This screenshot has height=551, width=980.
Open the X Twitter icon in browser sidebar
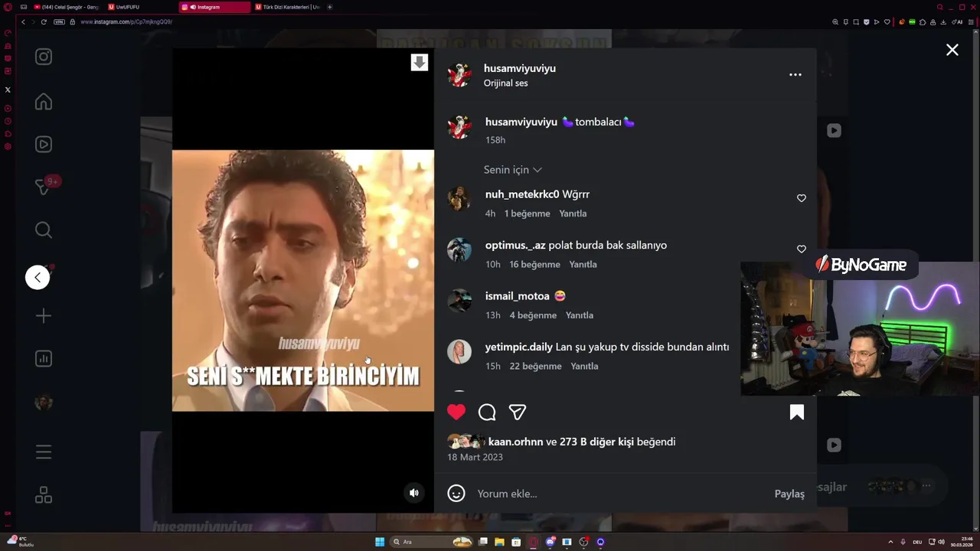(x=8, y=90)
